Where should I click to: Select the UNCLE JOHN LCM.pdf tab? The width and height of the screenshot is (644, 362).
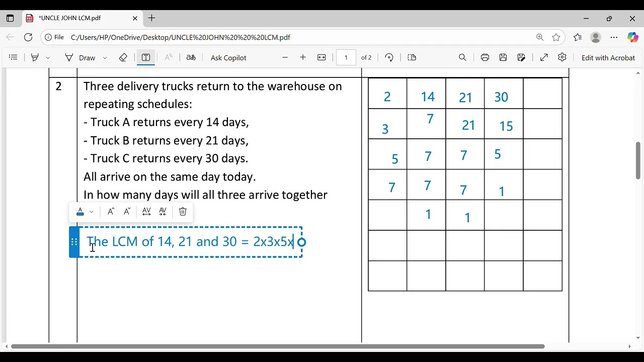click(x=83, y=18)
